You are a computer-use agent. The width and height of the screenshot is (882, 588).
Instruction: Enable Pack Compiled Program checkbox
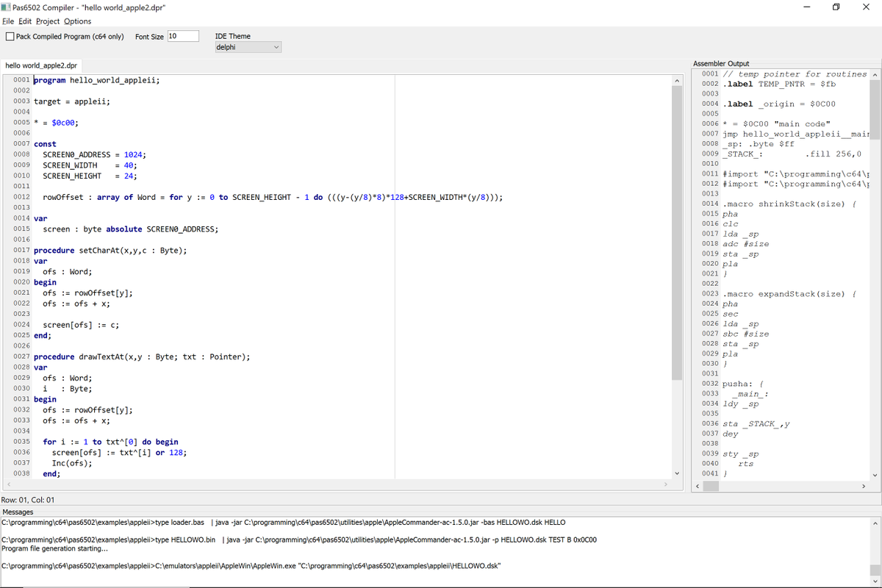tap(10, 37)
